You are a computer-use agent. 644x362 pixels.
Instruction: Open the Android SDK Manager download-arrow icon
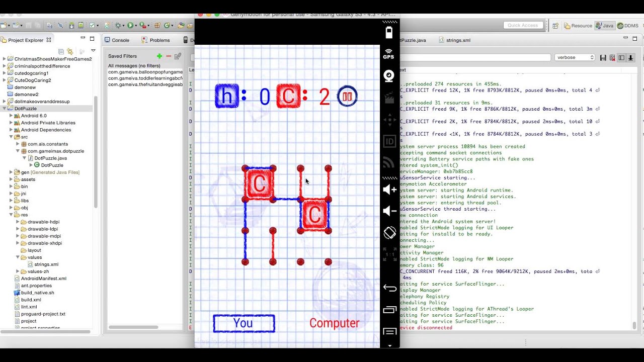click(x=72, y=25)
